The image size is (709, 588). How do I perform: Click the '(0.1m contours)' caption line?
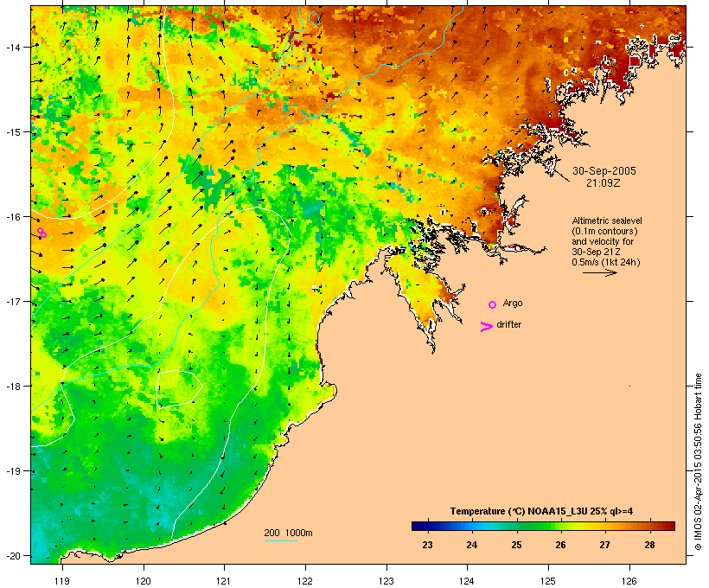pyautogui.click(x=605, y=231)
